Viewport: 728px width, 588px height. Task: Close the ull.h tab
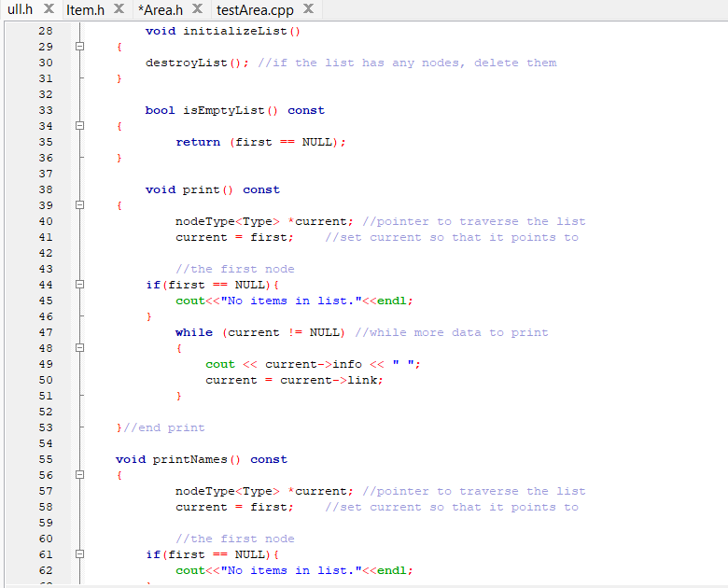click(x=49, y=8)
